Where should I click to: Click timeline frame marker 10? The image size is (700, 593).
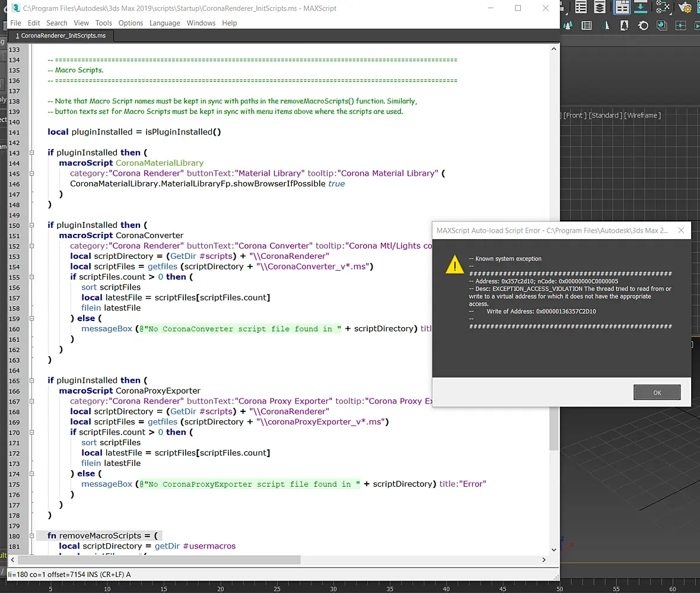click(x=107, y=589)
